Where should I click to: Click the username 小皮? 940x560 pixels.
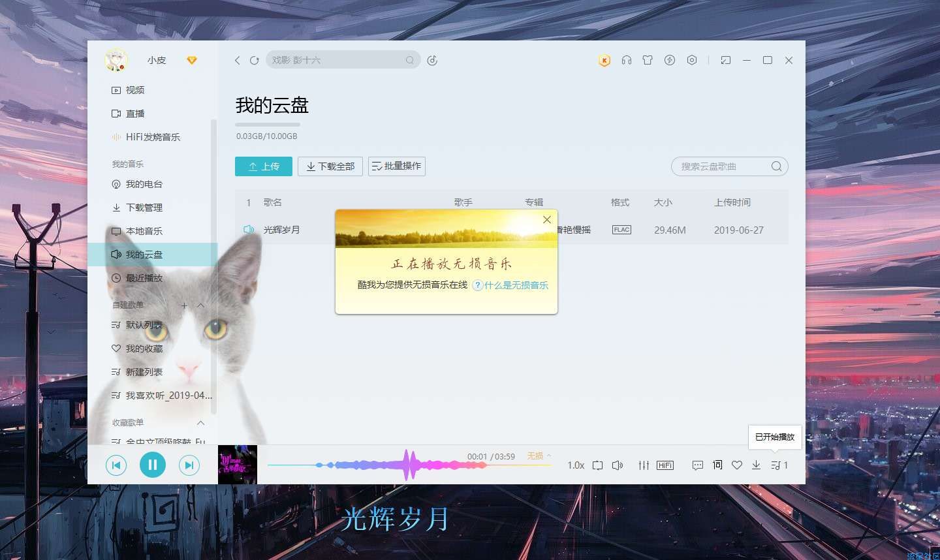(x=157, y=60)
